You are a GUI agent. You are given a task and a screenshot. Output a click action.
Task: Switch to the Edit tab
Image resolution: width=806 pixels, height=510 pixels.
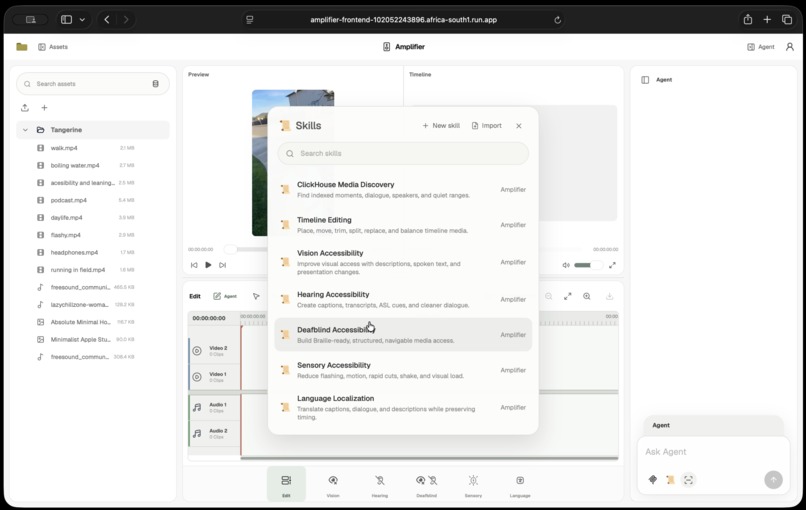(x=286, y=484)
